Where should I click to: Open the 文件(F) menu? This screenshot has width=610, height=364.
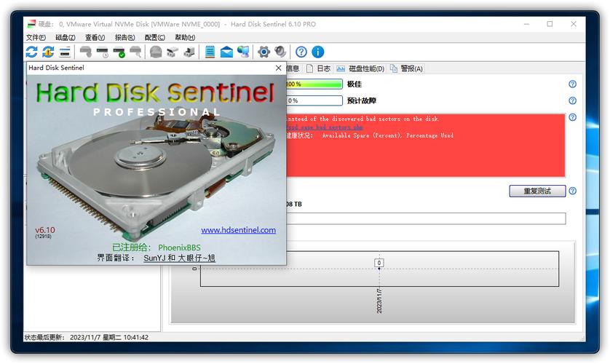point(36,37)
